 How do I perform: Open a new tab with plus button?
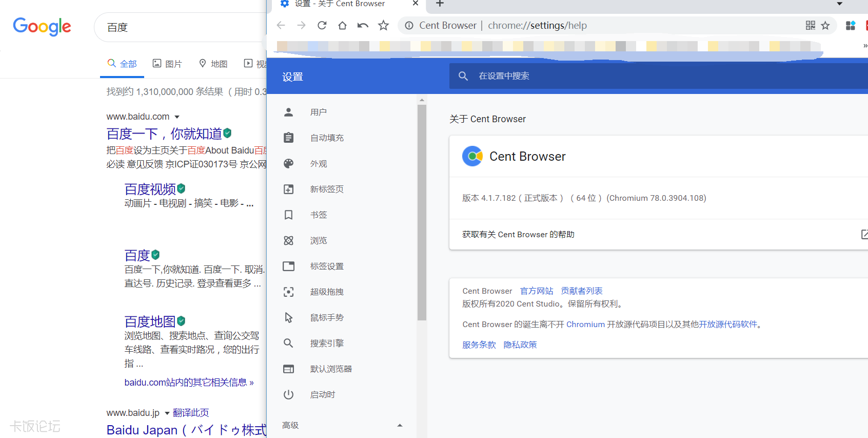440,4
